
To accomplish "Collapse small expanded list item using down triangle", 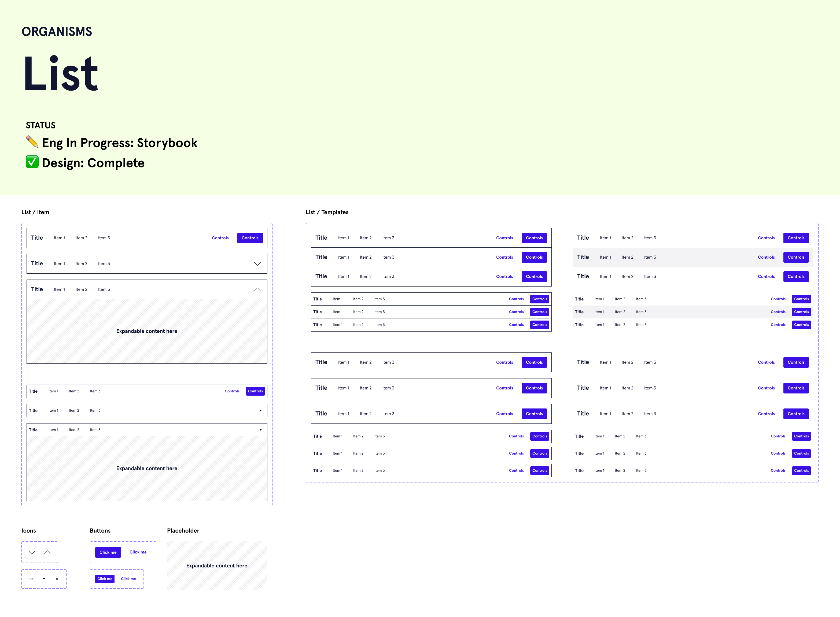I will coord(260,430).
